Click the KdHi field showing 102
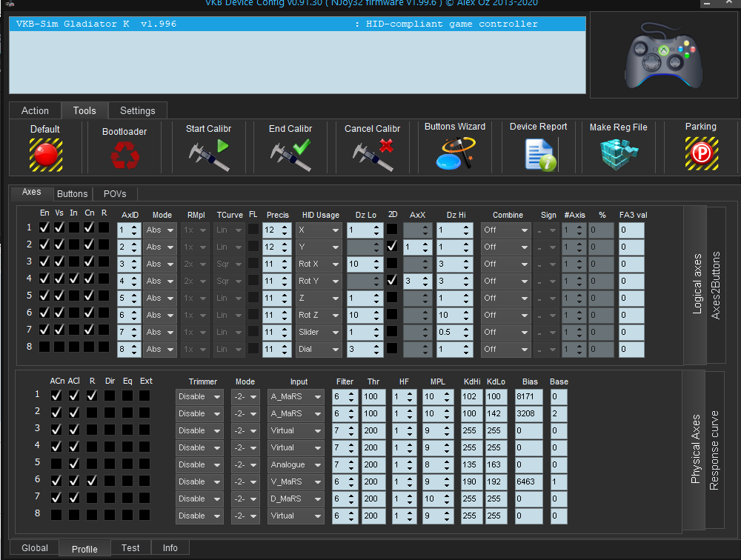 click(x=471, y=397)
